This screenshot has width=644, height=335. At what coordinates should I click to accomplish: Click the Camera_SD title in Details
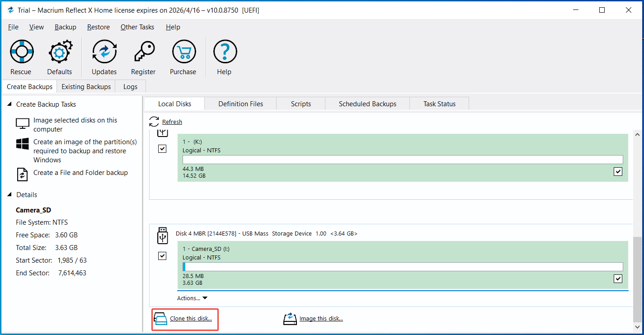[33, 210]
